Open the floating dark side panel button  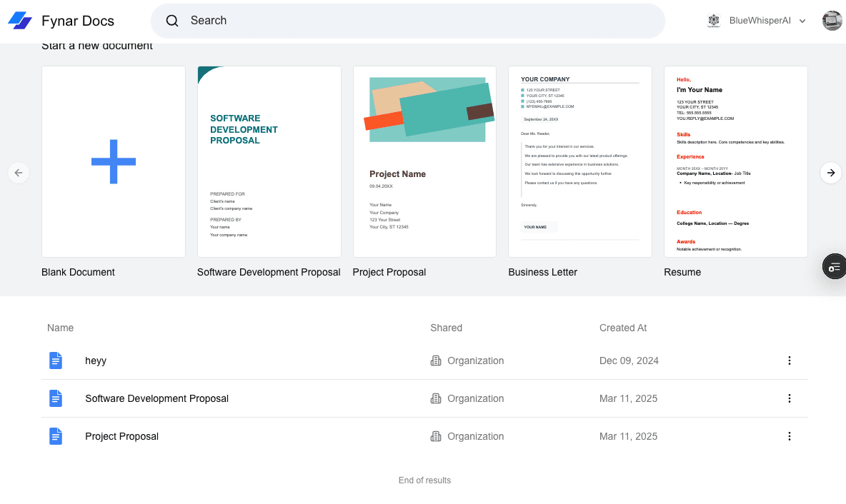[834, 266]
